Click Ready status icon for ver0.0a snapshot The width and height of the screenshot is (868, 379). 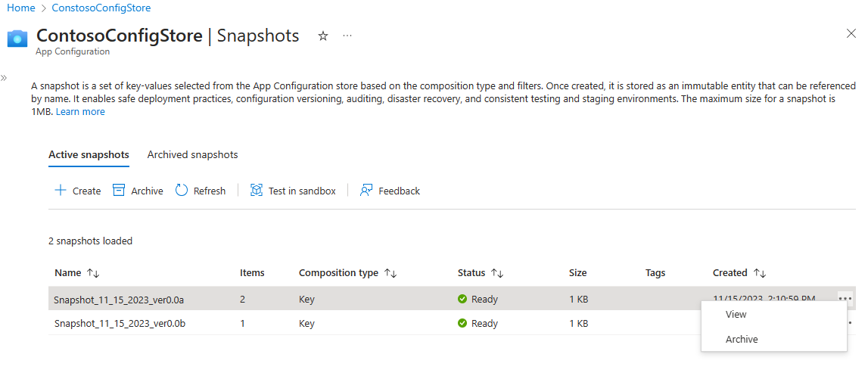462,300
